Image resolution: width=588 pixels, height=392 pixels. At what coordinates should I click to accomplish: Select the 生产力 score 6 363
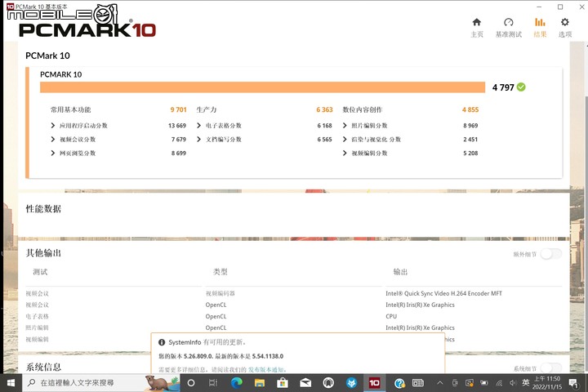pos(324,109)
